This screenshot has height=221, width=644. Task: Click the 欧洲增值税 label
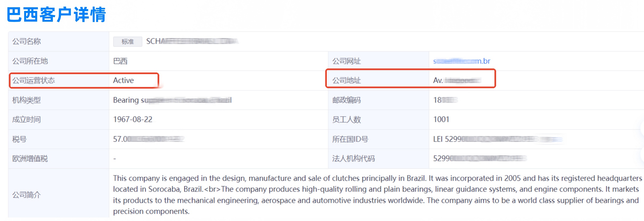coord(30,159)
